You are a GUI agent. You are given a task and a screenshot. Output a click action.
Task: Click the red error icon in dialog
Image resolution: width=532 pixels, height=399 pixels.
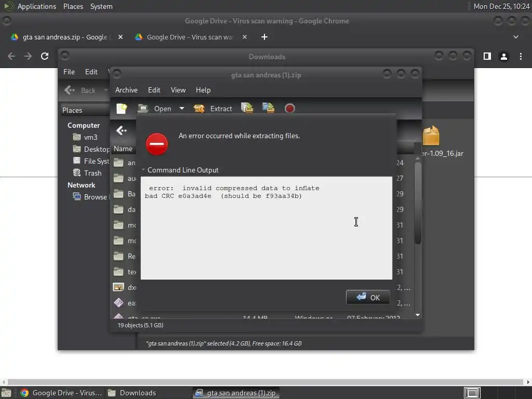(x=157, y=144)
